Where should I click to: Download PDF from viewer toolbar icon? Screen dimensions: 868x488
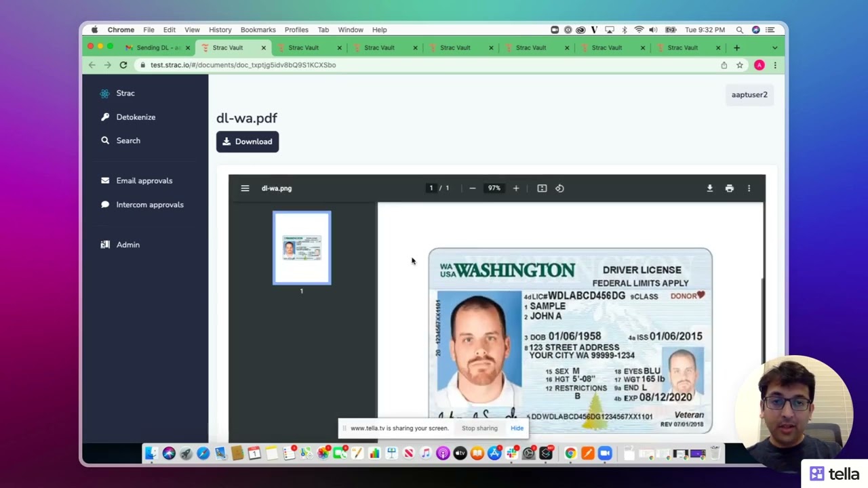pos(710,188)
